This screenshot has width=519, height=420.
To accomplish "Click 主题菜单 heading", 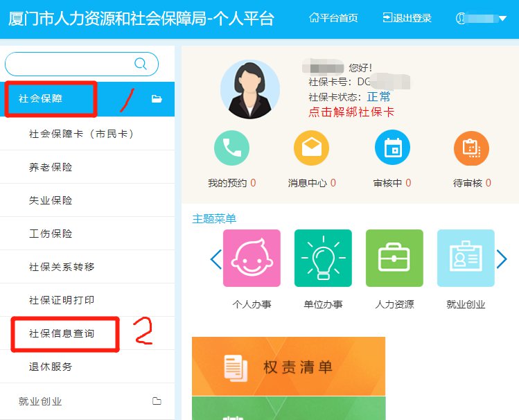I will click(214, 219).
